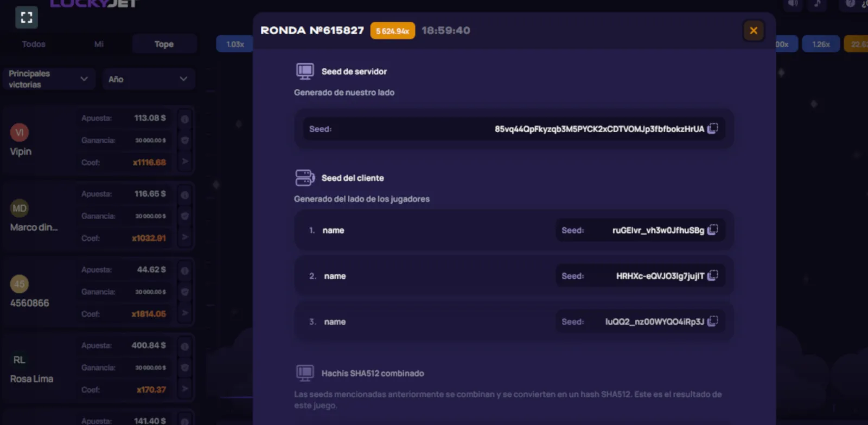868x425 pixels.
Task: Copy the second client seed HRHXc
Action: [713, 275]
